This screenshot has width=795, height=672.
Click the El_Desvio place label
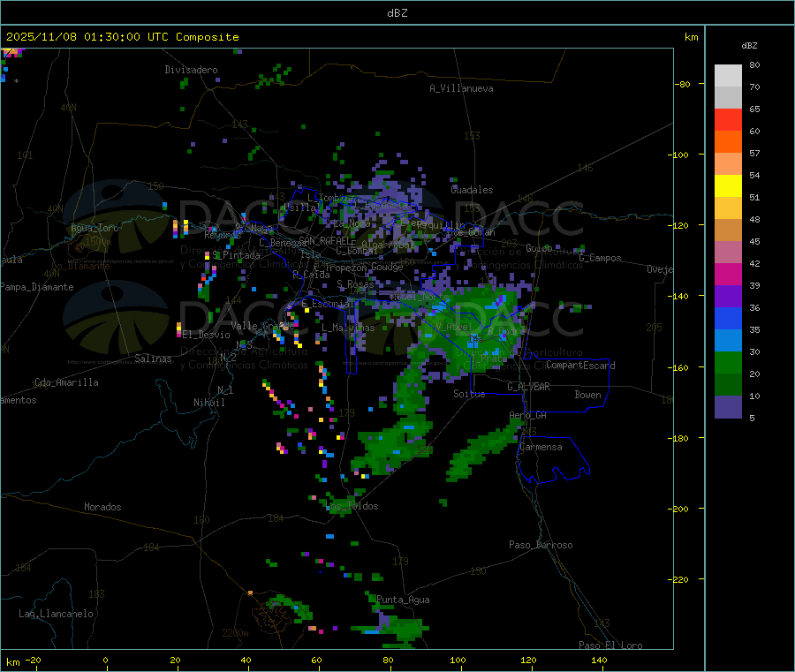click(207, 335)
